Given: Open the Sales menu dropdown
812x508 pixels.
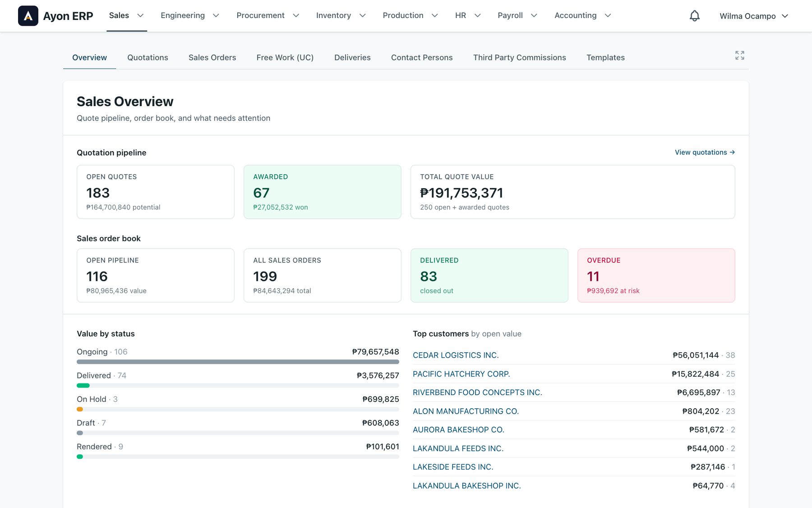Looking at the screenshot, I should 127,16.
